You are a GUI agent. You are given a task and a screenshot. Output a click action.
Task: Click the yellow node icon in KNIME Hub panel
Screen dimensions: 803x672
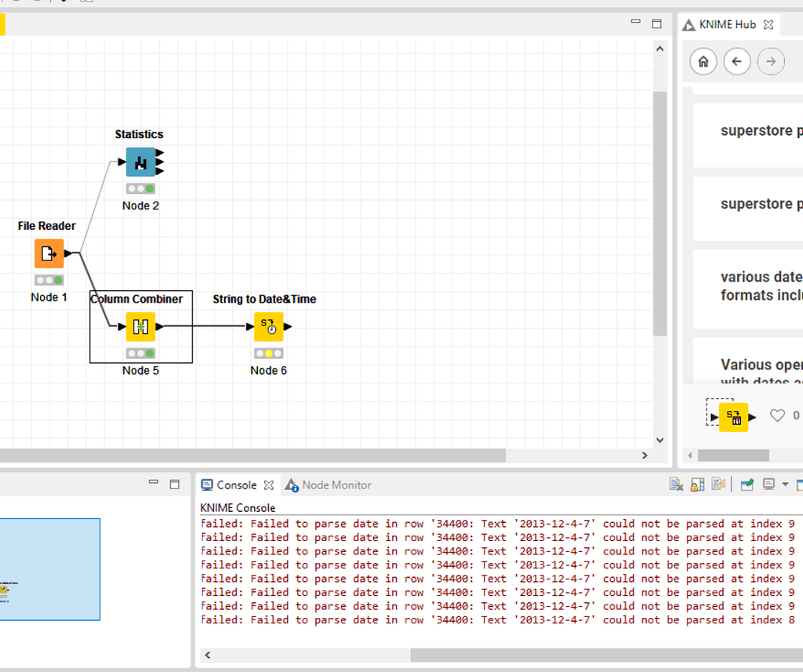(733, 417)
